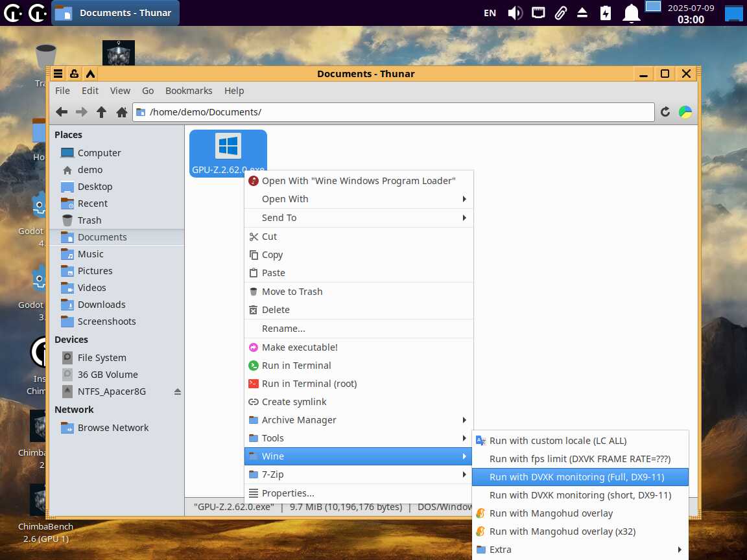The height and width of the screenshot is (560, 747).
Task: Select Pictures in the sidebar
Action: tap(117, 270)
